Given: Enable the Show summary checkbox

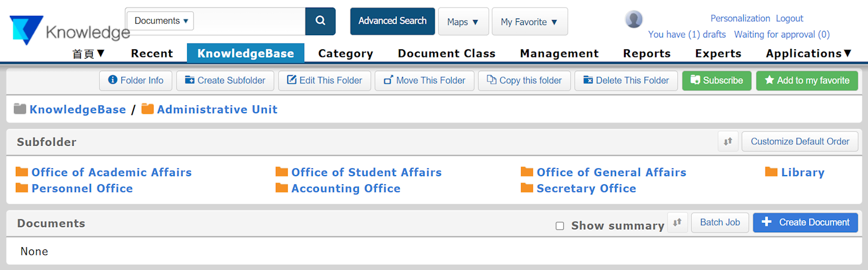Looking at the screenshot, I should pyautogui.click(x=560, y=226).
